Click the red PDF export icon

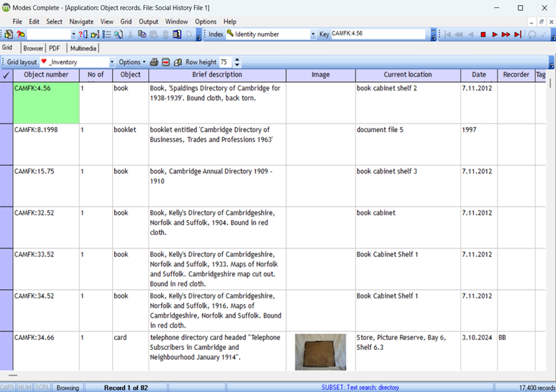click(166, 63)
